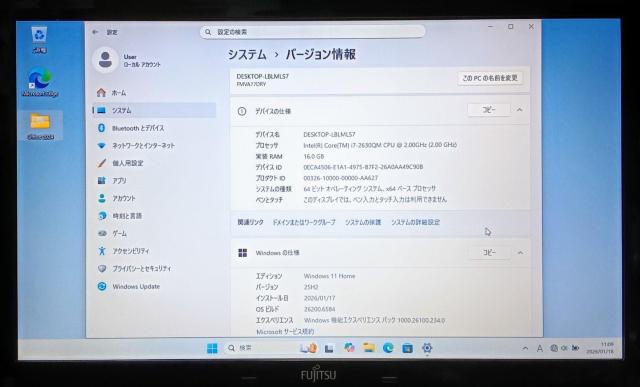Open Microsoft Store on taskbar
Screen dimensions: 640x387
(407, 348)
